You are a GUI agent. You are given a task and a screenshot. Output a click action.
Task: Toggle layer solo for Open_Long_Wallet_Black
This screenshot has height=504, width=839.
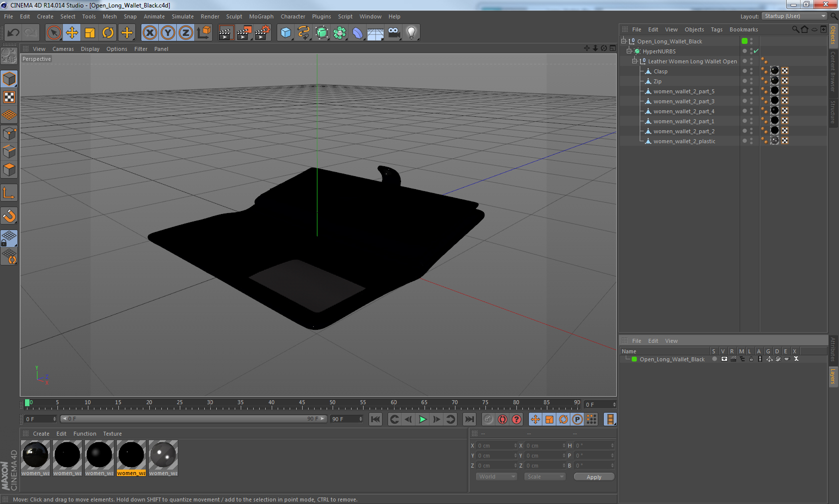pos(715,359)
